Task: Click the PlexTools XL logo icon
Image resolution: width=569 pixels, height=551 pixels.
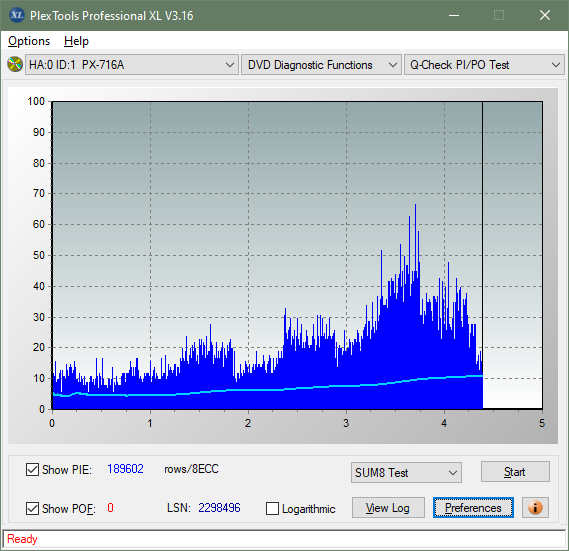Action: [17, 15]
